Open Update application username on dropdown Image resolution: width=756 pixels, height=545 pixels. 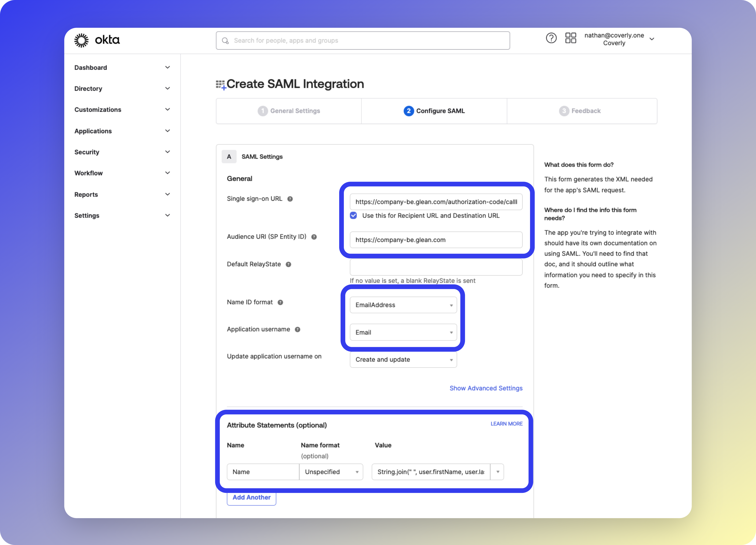tap(403, 360)
